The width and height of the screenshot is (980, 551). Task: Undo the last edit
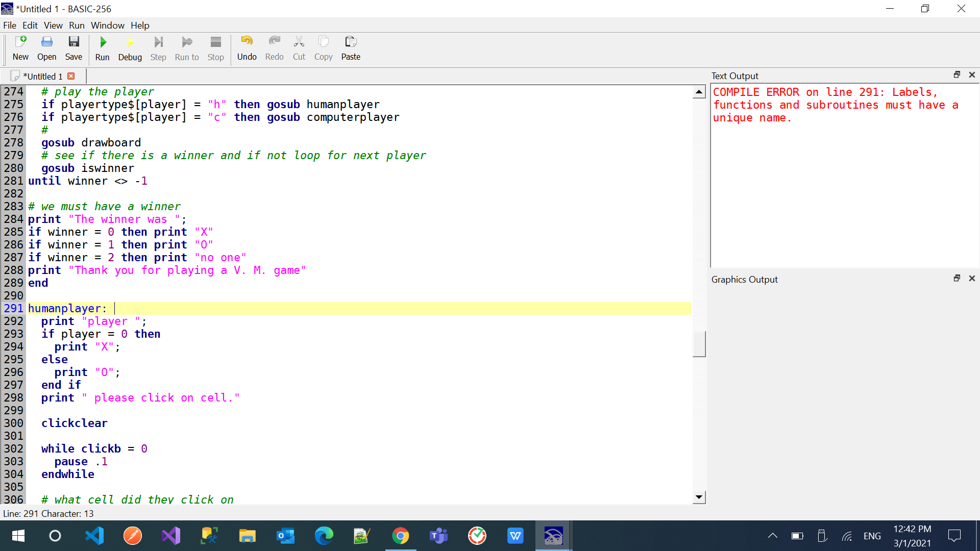click(x=247, y=48)
